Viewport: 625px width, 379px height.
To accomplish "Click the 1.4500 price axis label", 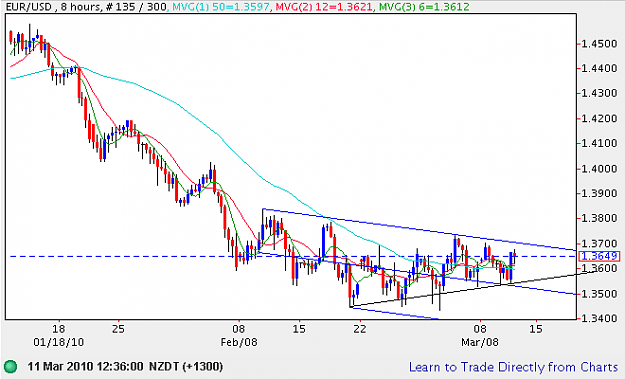I will (599, 43).
